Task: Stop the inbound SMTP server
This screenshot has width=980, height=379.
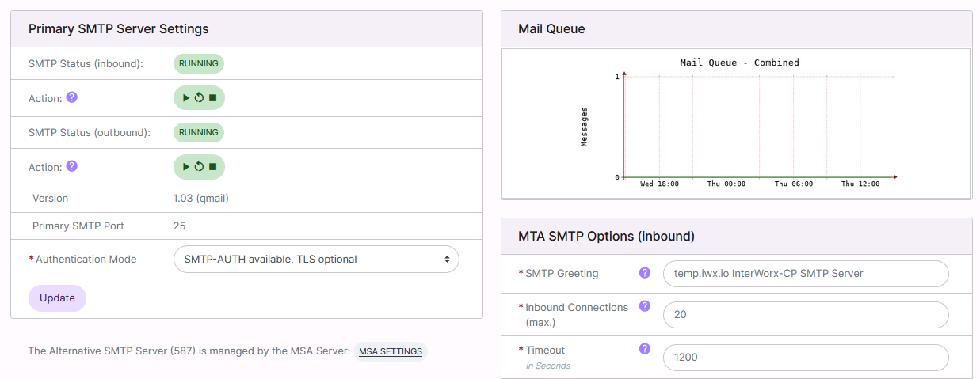Action: coord(212,98)
